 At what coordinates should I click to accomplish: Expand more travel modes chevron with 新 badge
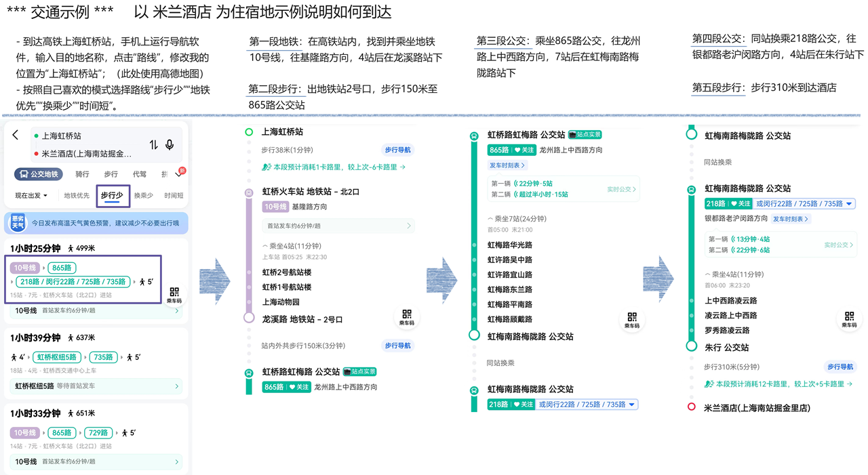178,173
